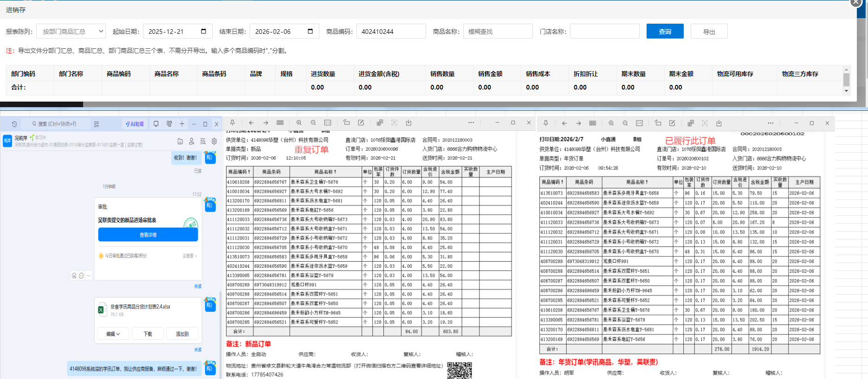The height and width of the screenshot is (379, 868).
Task: Open image edit tool in 已履行此订单 viewer
Action: coord(672,123)
